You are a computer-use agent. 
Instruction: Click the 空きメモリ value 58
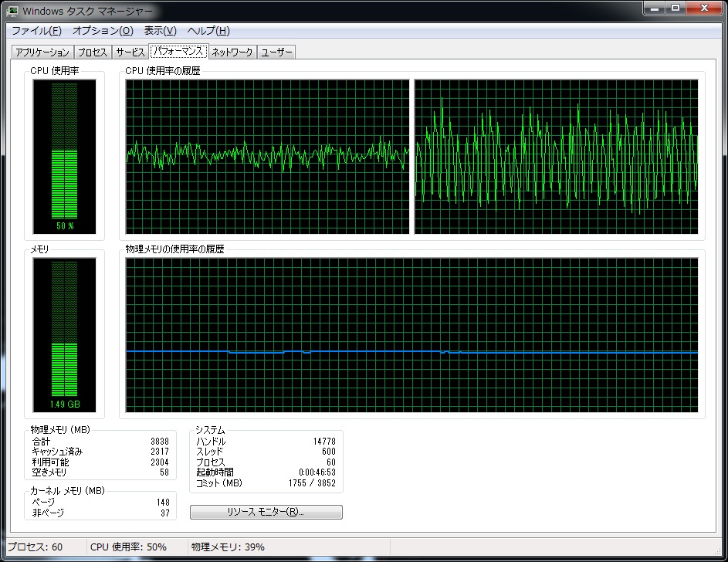[164, 472]
